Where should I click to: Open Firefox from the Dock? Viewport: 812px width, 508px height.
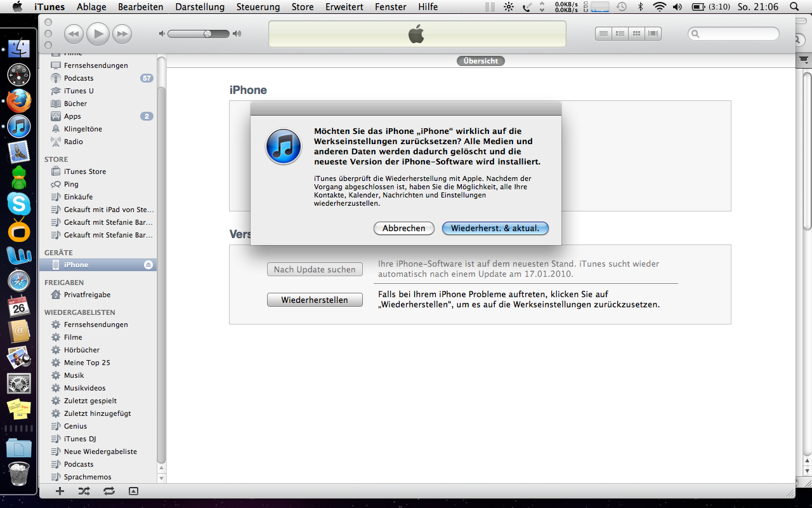(x=19, y=100)
